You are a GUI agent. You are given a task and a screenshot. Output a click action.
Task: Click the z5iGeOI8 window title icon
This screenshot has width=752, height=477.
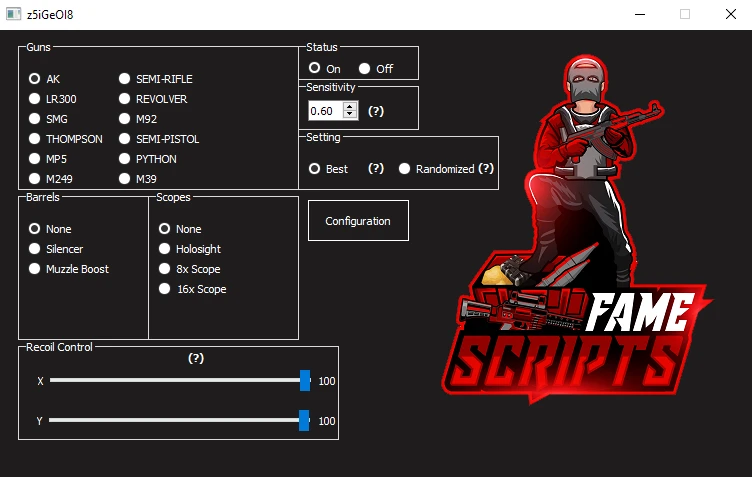(13, 14)
